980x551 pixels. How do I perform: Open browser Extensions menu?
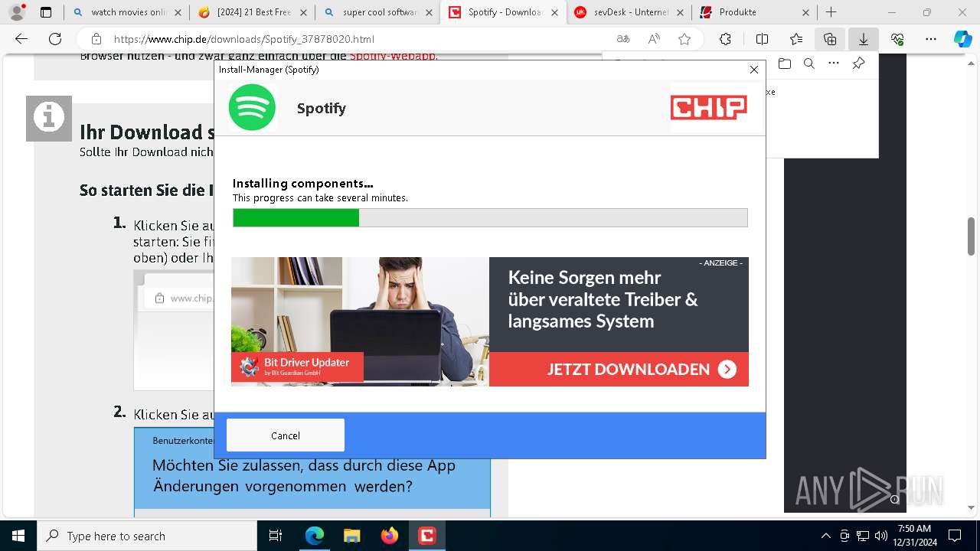(725, 39)
